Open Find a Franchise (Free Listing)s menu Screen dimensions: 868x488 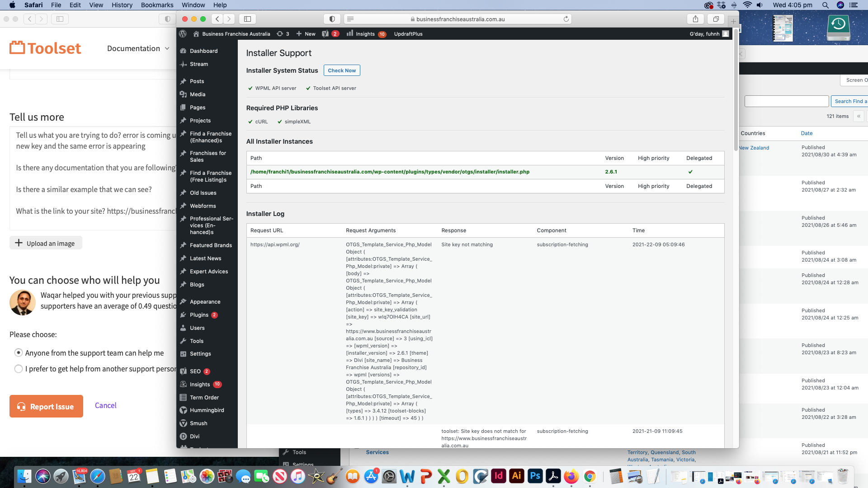[211, 176]
